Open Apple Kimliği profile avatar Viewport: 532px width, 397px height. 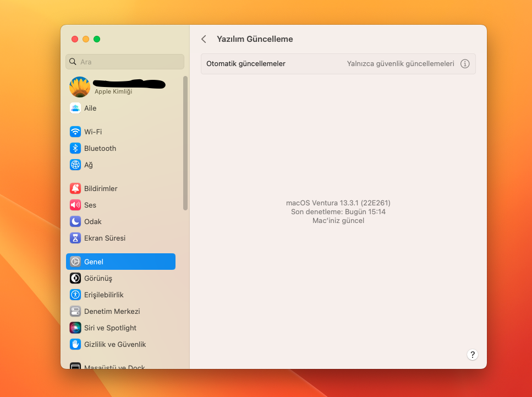coord(80,87)
